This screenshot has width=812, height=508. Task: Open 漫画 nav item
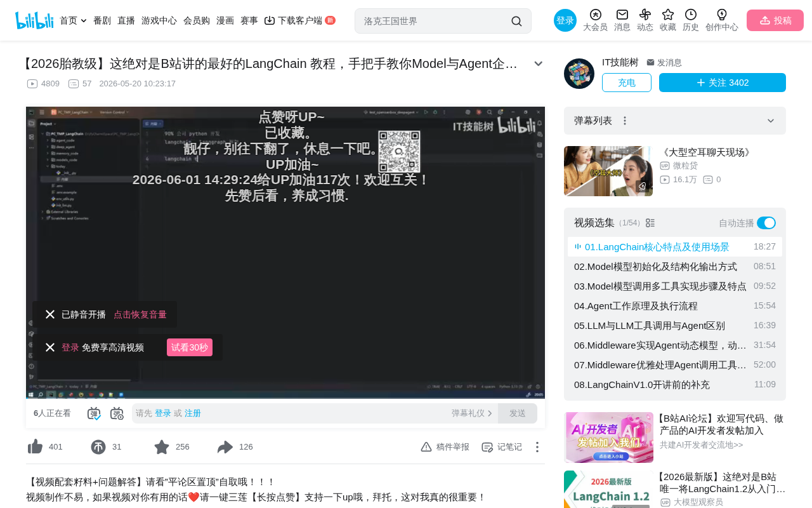pos(225,20)
